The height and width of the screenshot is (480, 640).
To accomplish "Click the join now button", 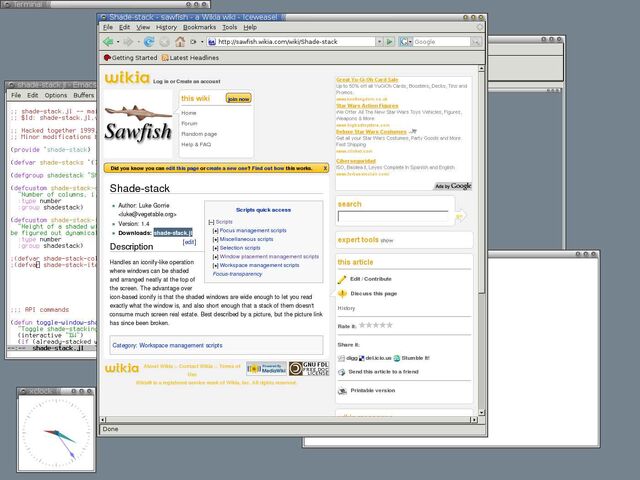I will [238, 99].
